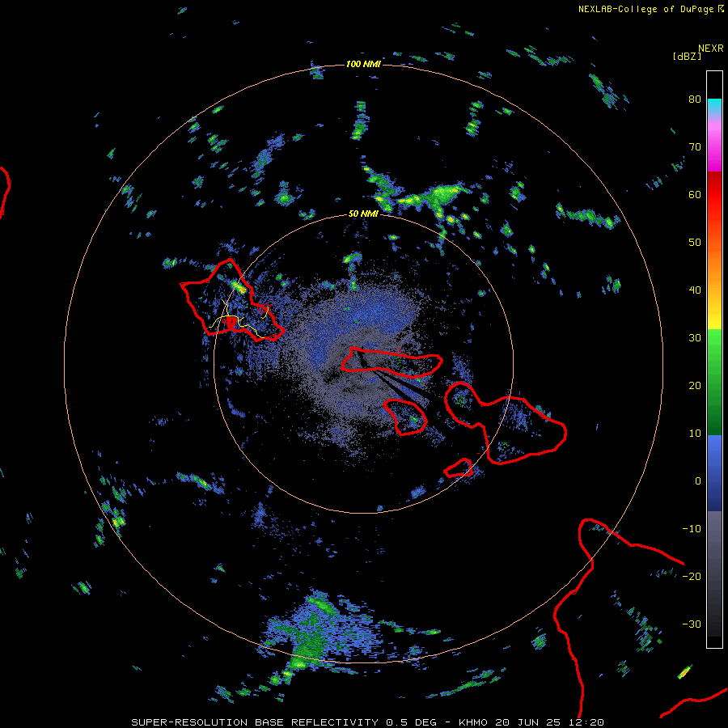Click the [dBZ] unit label
Image resolution: width=728 pixels, height=728 pixels.
coord(687,56)
